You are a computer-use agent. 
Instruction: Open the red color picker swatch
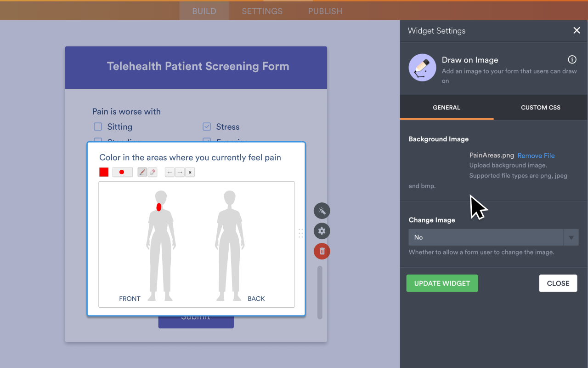(104, 172)
